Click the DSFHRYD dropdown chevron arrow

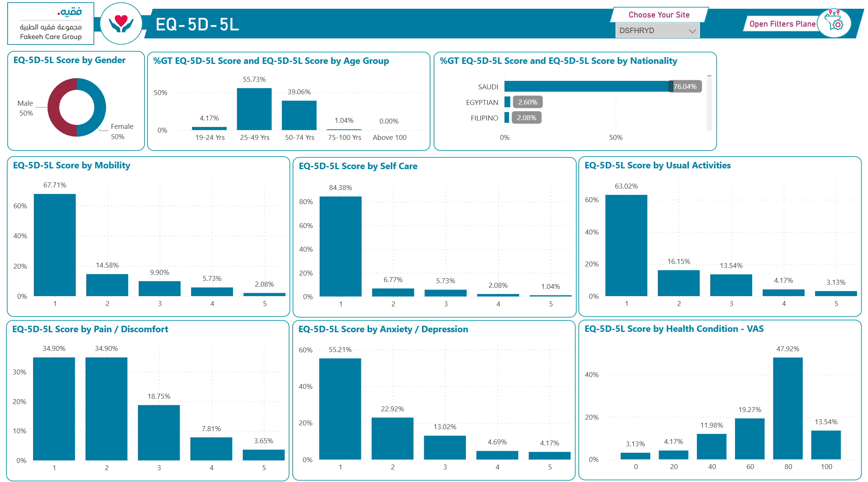pyautogui.click(x=692, y=31)
